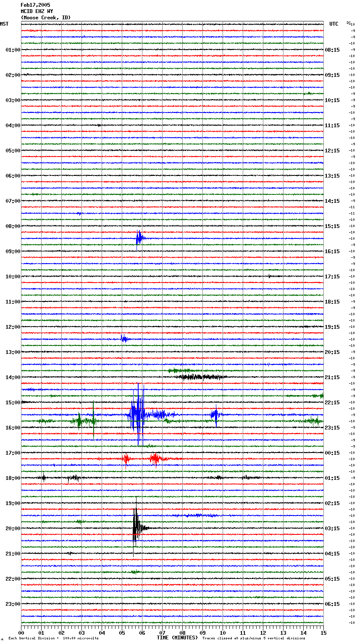This screenshot has height=644, width=357.
Task: Click the 21:15 UTC time label
Action: [x=332, y=377]
